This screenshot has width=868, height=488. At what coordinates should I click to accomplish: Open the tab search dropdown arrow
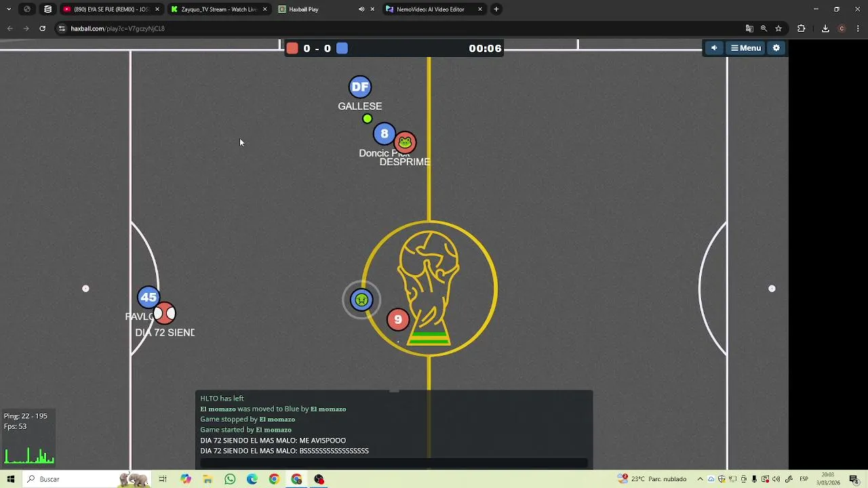[x=9, y=9]
